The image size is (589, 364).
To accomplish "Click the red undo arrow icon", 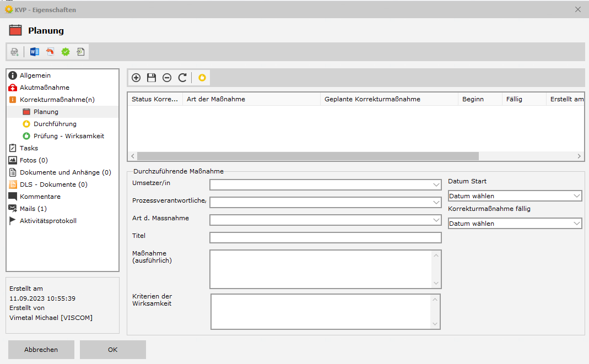I will (x=50, y=52).
